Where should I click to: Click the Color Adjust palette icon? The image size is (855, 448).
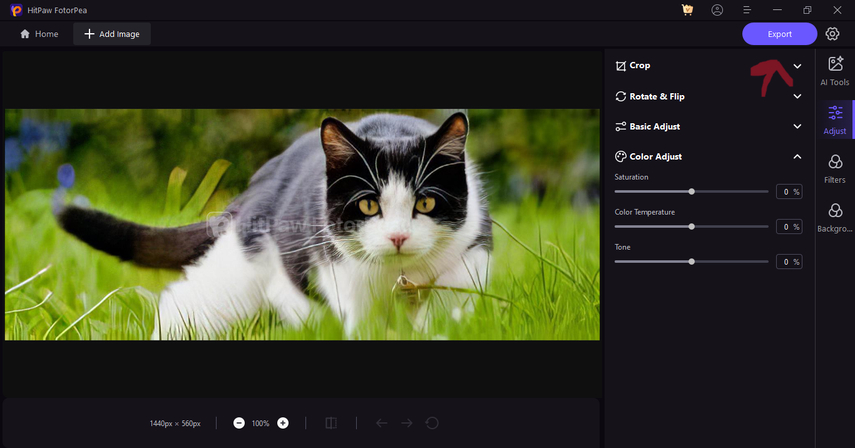[621, 156]
